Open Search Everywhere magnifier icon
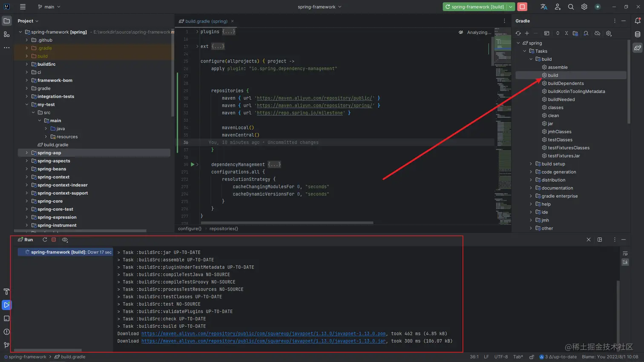Image resolution: width=644 pixels, height=362 pixels. [x=571, y=6]
